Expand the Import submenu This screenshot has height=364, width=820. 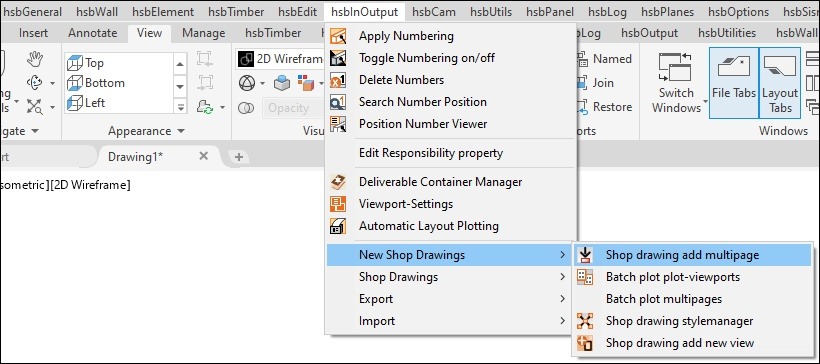pos(451,321)
